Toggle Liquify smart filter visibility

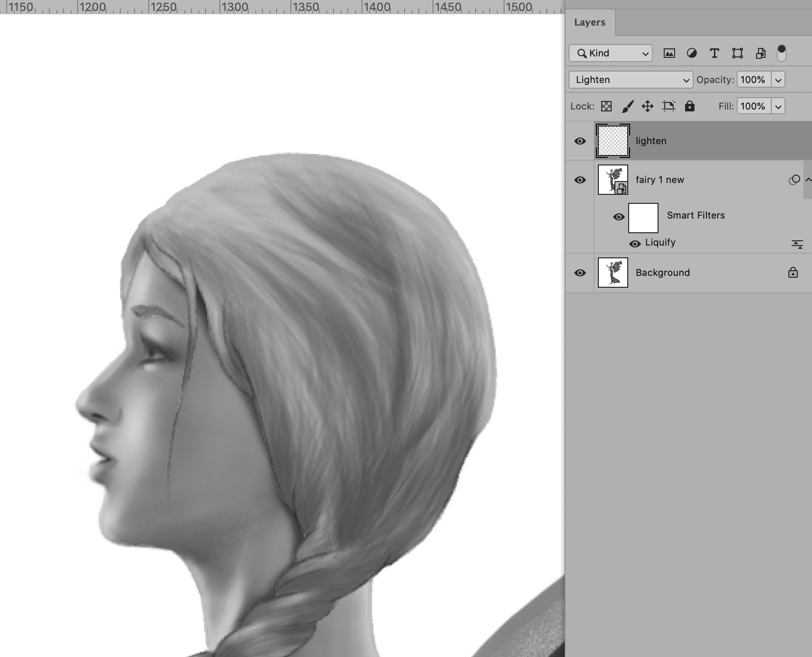635,243
